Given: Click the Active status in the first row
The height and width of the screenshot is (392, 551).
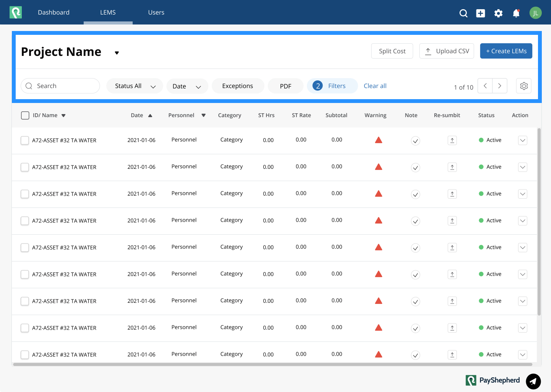Looking at the screenshot, I should coord(490,140).
